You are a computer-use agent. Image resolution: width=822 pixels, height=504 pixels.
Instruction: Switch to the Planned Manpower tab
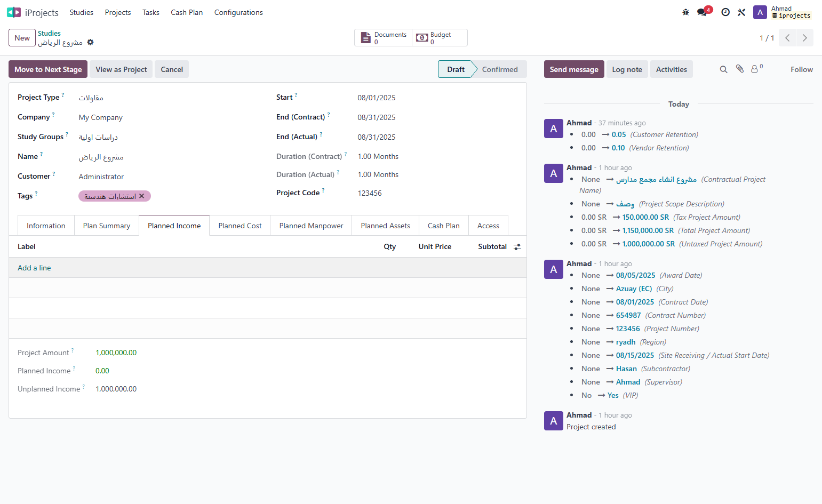(x=312, y=226)
